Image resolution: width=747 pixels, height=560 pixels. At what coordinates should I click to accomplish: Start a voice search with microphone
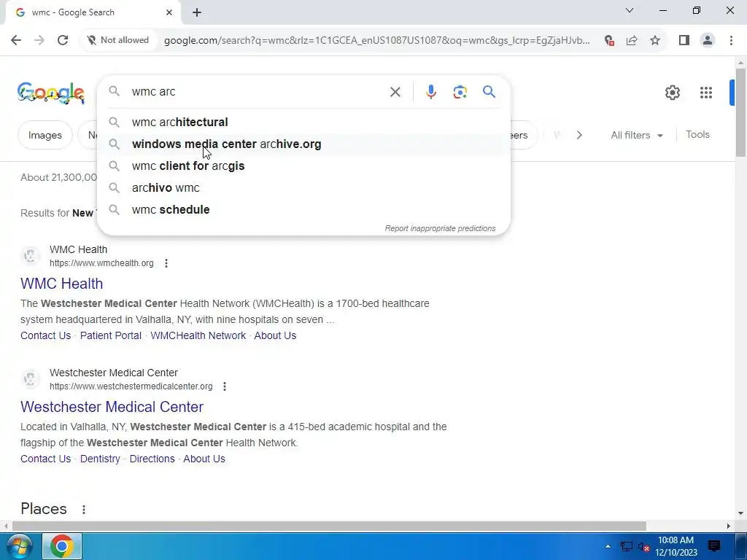click(430, 92)
